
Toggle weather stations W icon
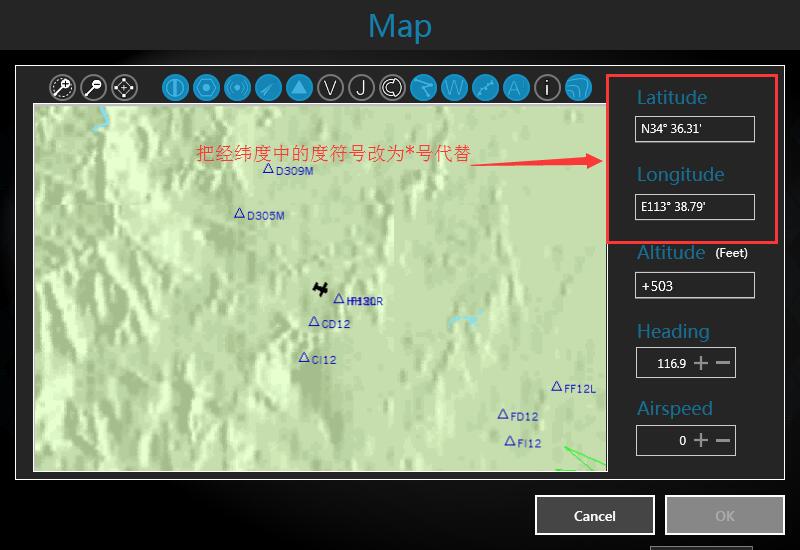tap(455, 88)
